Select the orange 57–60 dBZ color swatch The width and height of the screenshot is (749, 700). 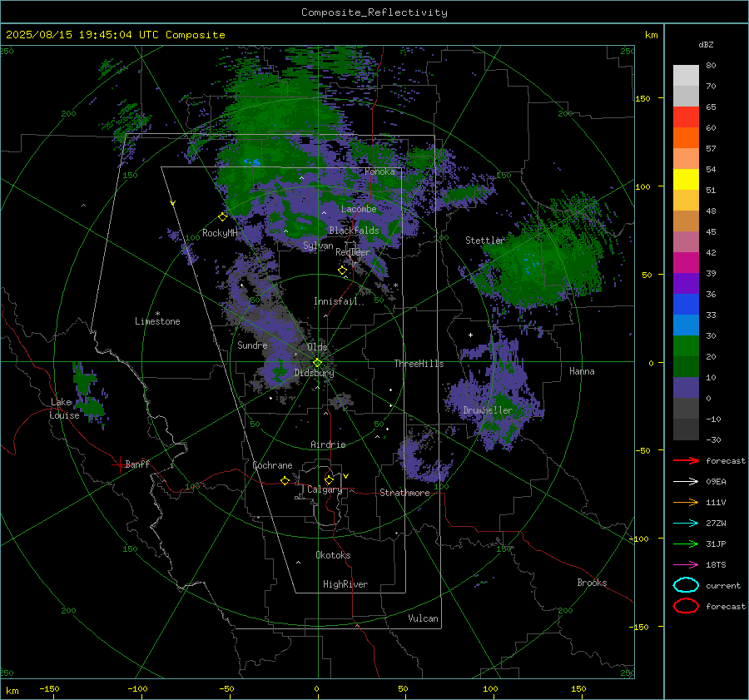coord(686,137)
